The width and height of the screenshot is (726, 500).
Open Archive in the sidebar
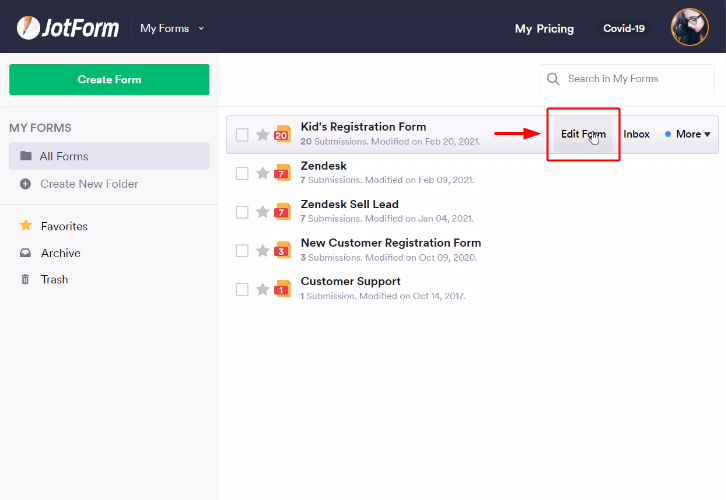61,253
